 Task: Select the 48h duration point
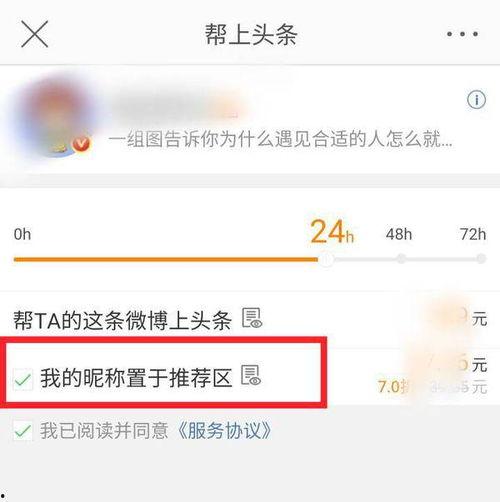coord(401,259)
